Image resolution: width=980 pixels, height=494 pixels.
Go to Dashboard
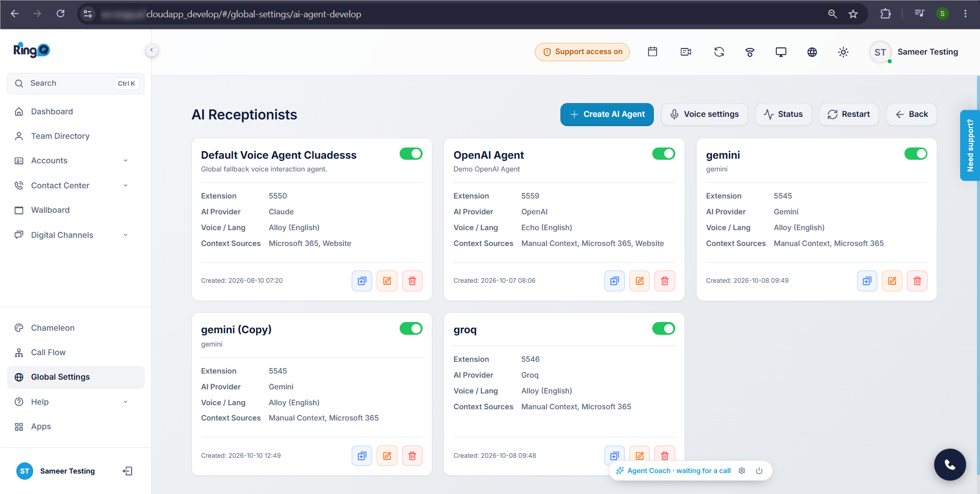[x=76, y=111]
